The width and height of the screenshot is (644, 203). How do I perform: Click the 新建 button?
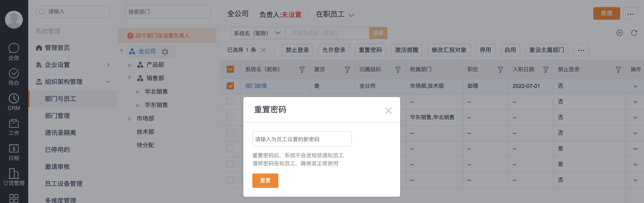coord(607,13)
